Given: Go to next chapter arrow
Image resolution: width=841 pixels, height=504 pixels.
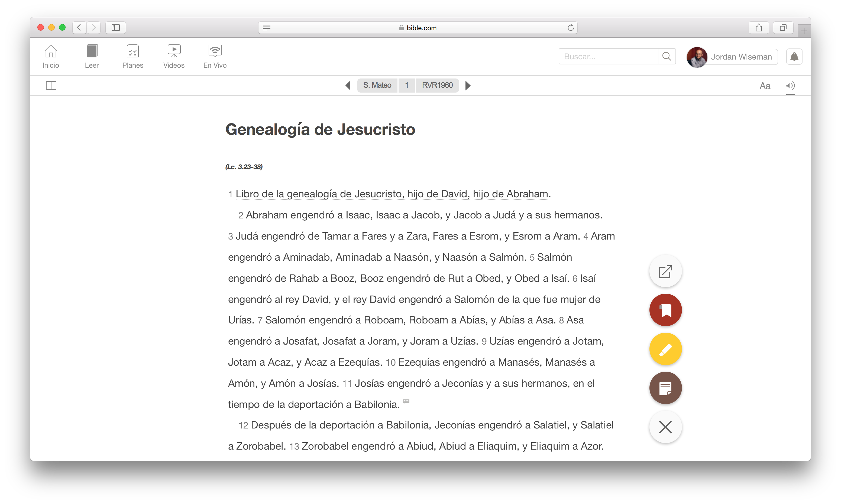Looking at the screenshot, I should [x=468, y=86].
